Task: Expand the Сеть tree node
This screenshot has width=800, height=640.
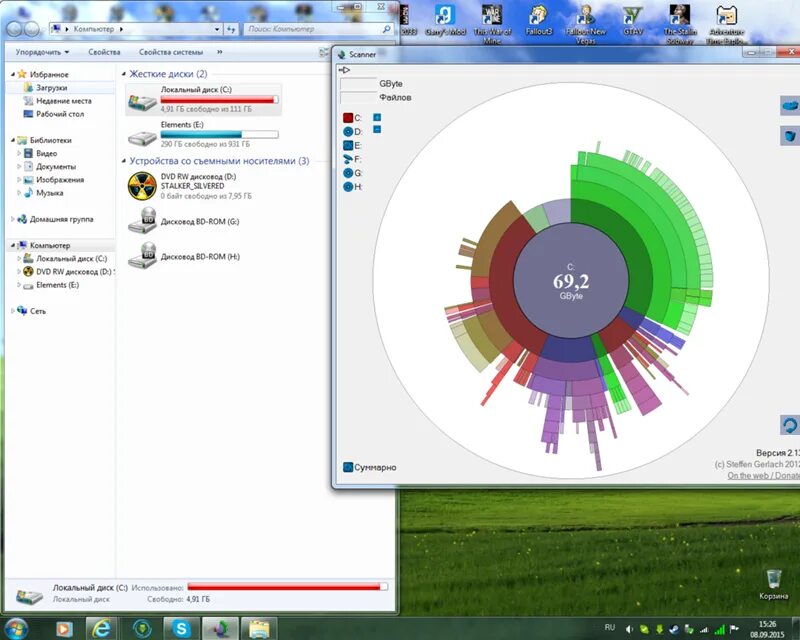Action: pyautogui.click(x=13, y=311)
